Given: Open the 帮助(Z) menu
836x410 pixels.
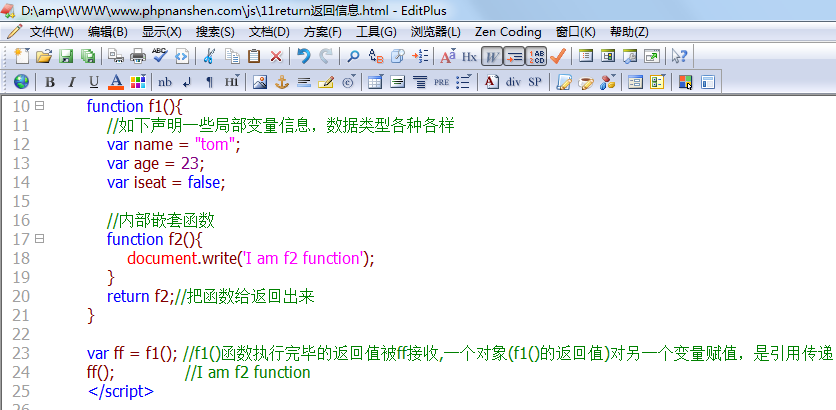Looking at the screenshot, I should tap(629, 32).
